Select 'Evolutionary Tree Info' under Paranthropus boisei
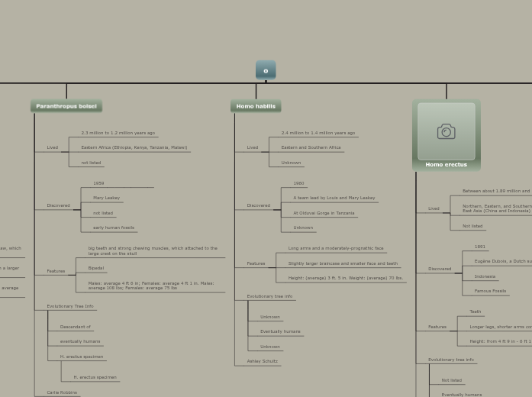The image size is (532, 397). pyautogui.click(x=69, y=306)
